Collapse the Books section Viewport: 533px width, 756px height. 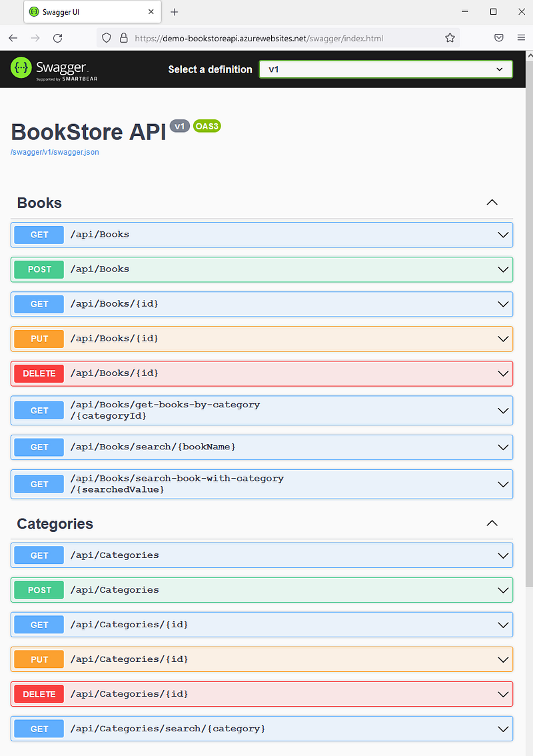pos(492,203)
